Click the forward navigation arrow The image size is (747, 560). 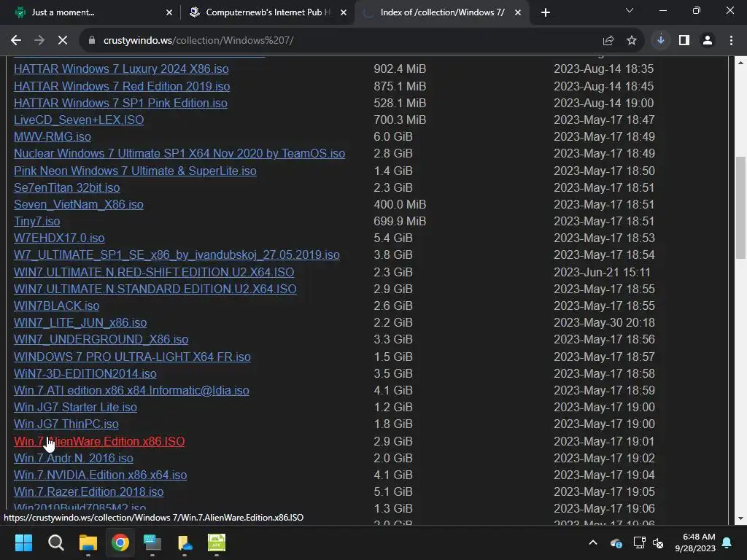point(39,41)
